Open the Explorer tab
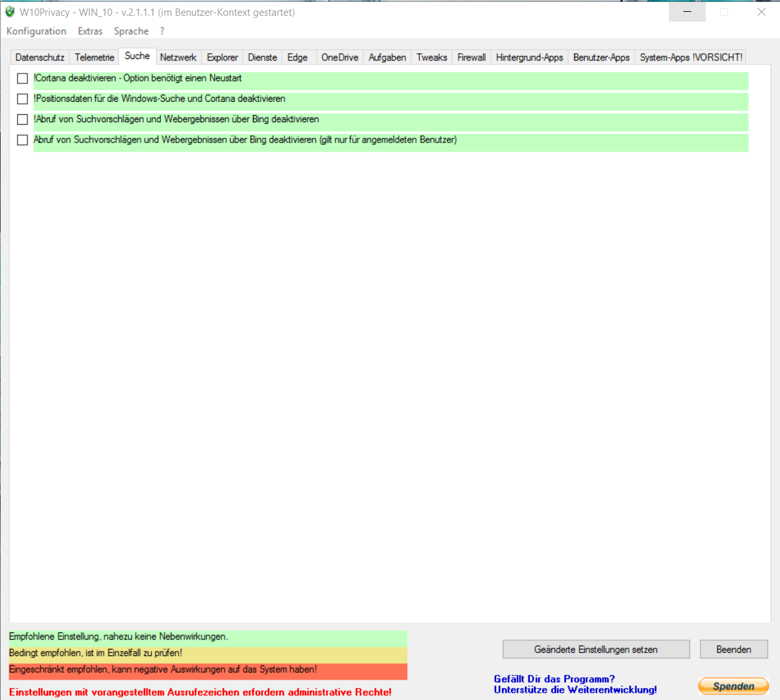 [222, 57]
